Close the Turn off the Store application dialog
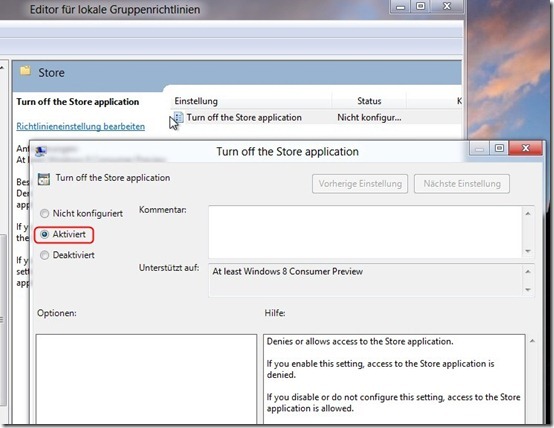 pyautogui.click(x=525, y=148)
